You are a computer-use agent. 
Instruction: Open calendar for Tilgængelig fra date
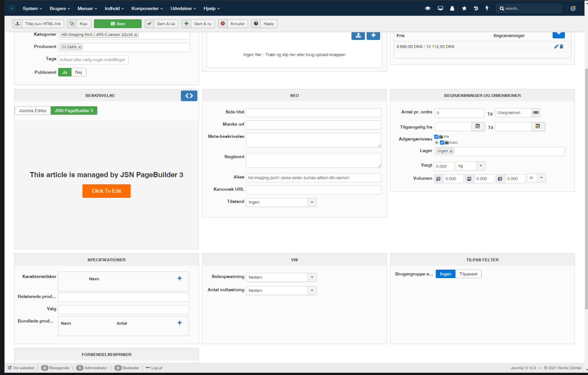[x=478, y=126]
